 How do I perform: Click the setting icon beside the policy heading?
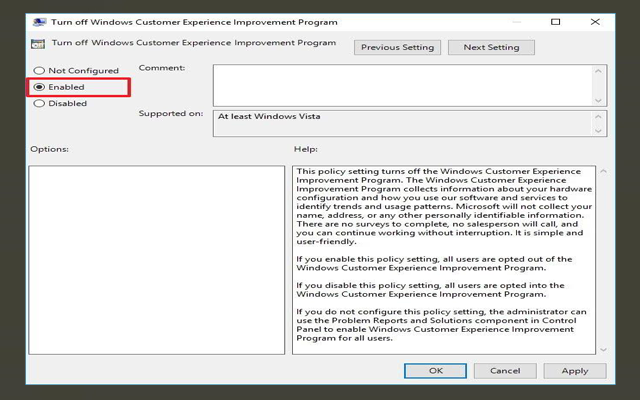[38, 44]
